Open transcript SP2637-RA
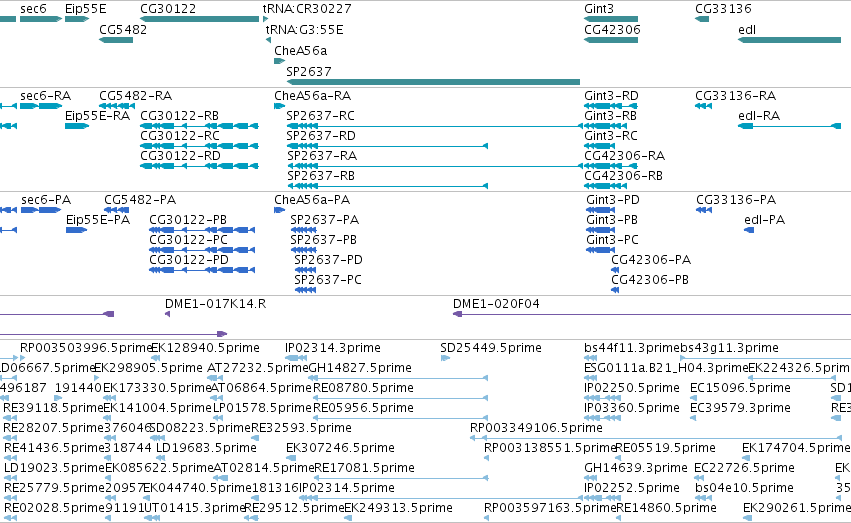Viewport: 851px width, 523px height. coord(321,156)
